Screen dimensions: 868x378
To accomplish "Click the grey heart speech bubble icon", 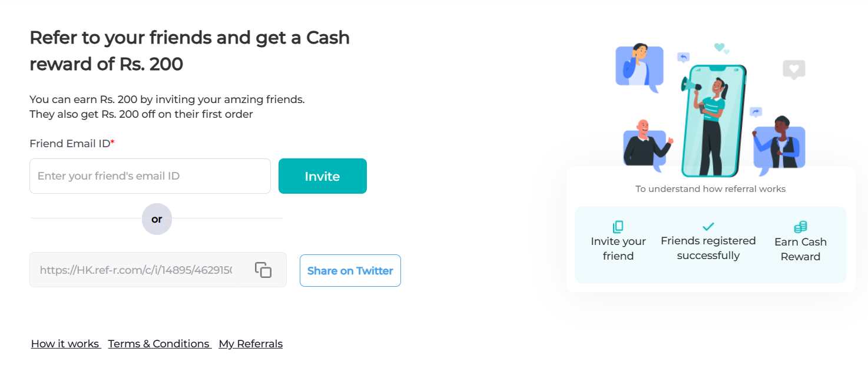I will [x=794, y=70].
